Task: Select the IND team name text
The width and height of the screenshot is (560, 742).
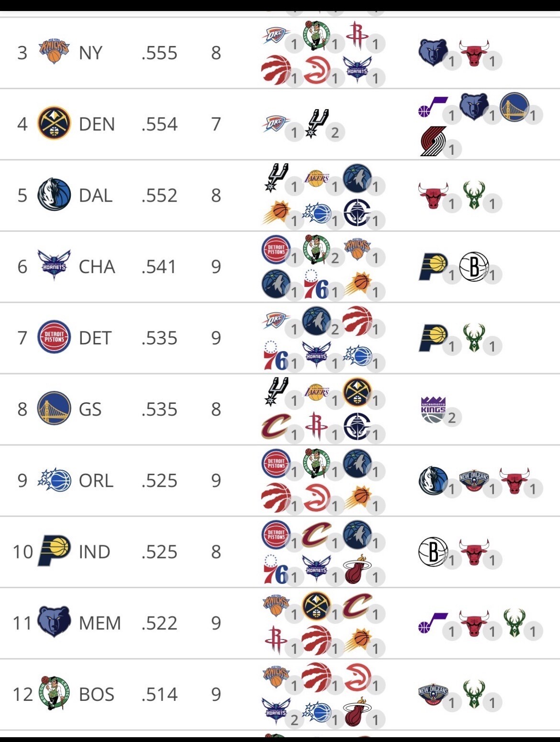Action: 94,552
